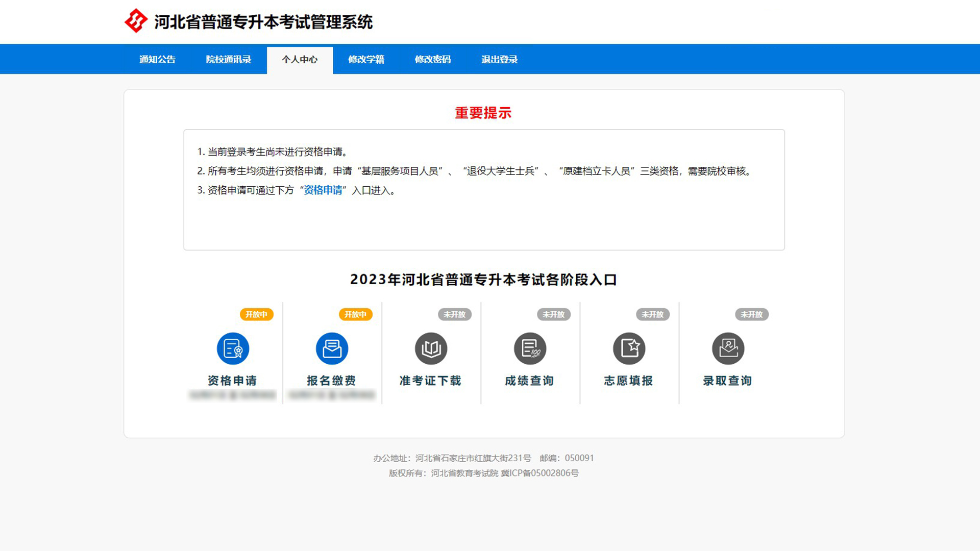Viewport: 980px width, 551px height.
Task: Click the 录取查询 mail person icon
Action: coord(728,349)
